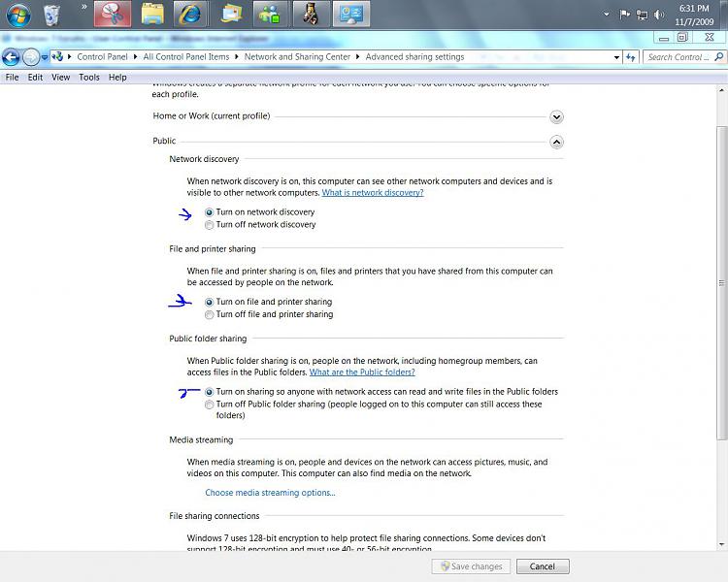Click the Cancel button
728x582 pixels.
543,566
